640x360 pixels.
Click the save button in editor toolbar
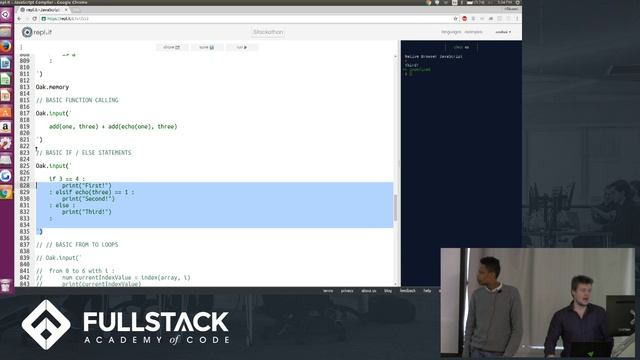tap(207, 47)
